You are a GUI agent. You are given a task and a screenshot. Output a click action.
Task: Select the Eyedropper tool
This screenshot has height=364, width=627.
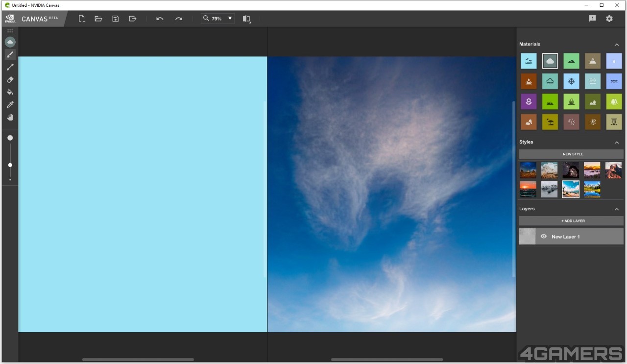pyautogui.click(x=10, y=104)
